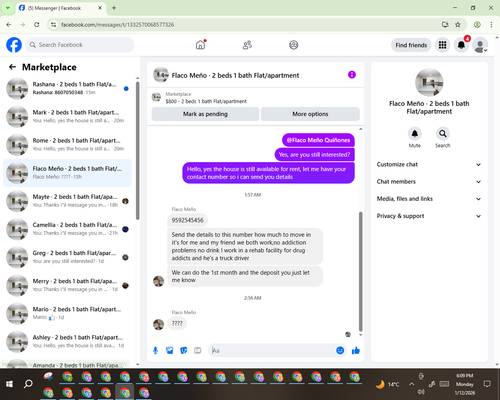Click the conversation list scrollbar
500x400 pixels.
click(137, 150)
